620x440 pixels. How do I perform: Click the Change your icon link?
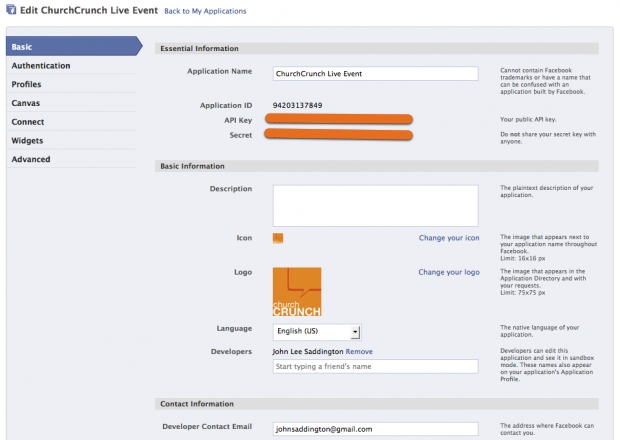(449, 238)
